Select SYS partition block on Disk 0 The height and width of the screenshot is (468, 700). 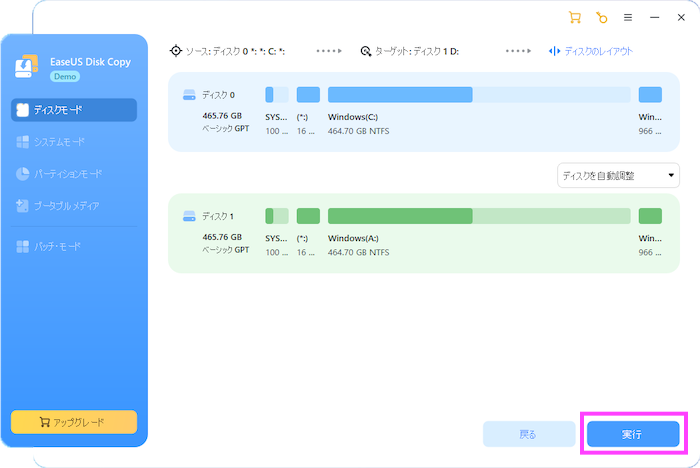coord(277,95)
